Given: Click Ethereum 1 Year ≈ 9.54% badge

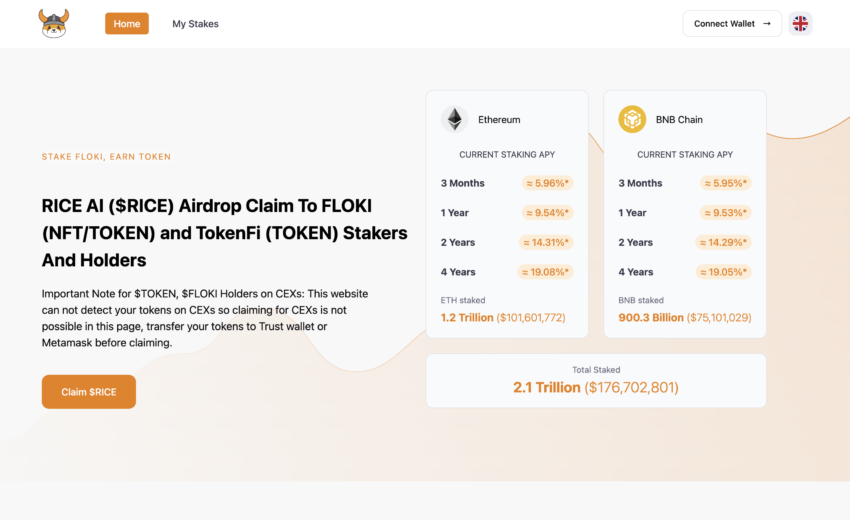Looking at the screenshot, I should tap(547, 213).
